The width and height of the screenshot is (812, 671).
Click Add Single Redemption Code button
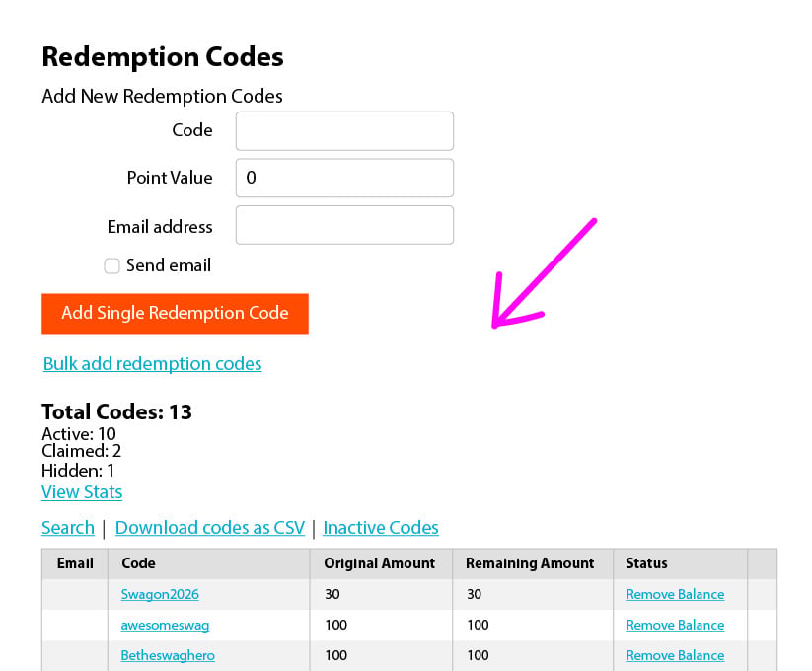(175, 314)
